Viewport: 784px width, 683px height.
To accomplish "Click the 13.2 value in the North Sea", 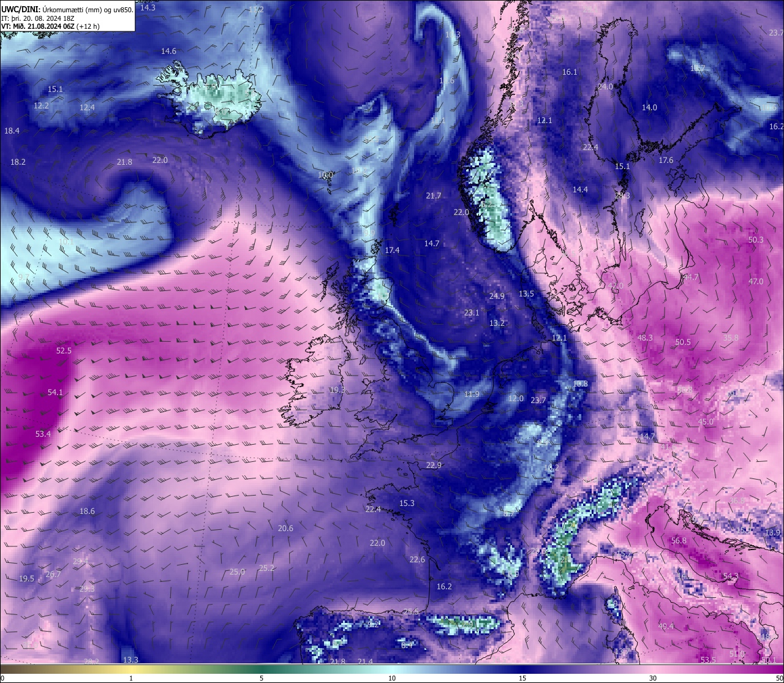I will pos(497,323).
